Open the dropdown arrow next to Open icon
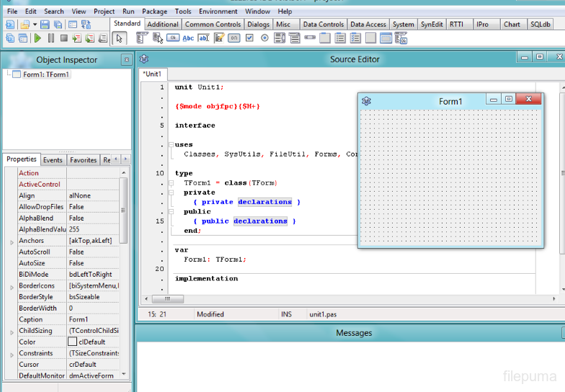565x392 pixels. (35, 24)
